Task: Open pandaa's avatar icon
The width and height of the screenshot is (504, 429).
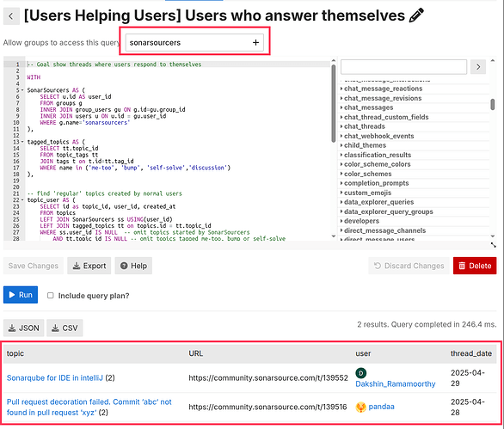Action: pyautogui.click(x=360, y=408)
